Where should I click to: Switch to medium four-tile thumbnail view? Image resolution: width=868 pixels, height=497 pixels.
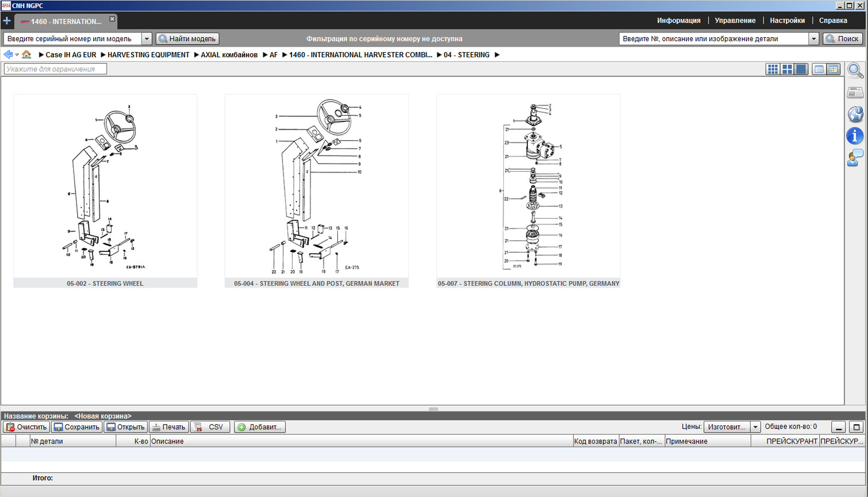787,70
